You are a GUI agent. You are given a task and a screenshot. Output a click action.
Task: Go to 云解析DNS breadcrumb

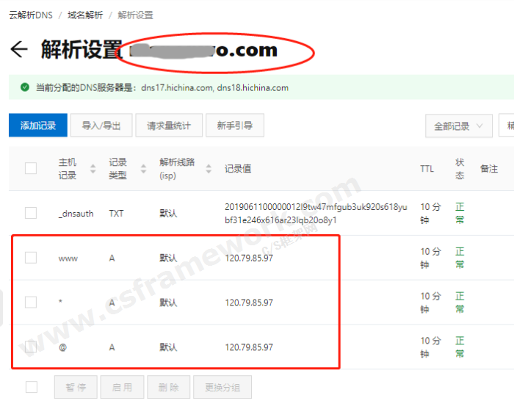click(31, 15)
